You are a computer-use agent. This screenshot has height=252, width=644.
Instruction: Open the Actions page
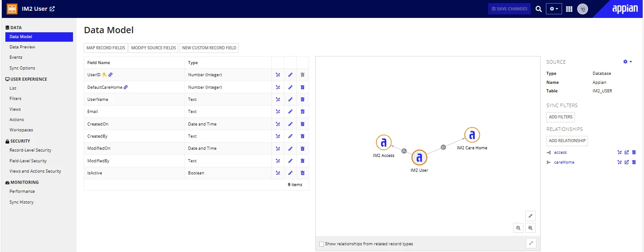(17, 120)
